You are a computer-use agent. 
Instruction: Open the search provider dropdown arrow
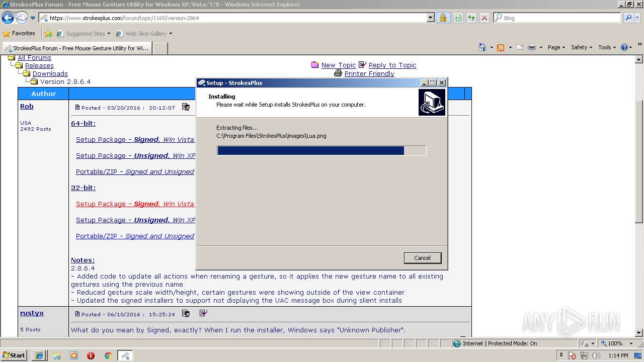[638, 18]
